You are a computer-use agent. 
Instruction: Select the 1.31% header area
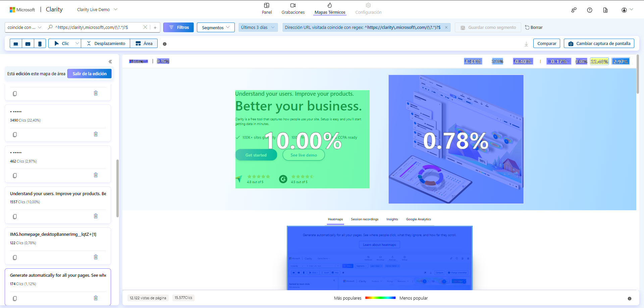coord(473,61)
